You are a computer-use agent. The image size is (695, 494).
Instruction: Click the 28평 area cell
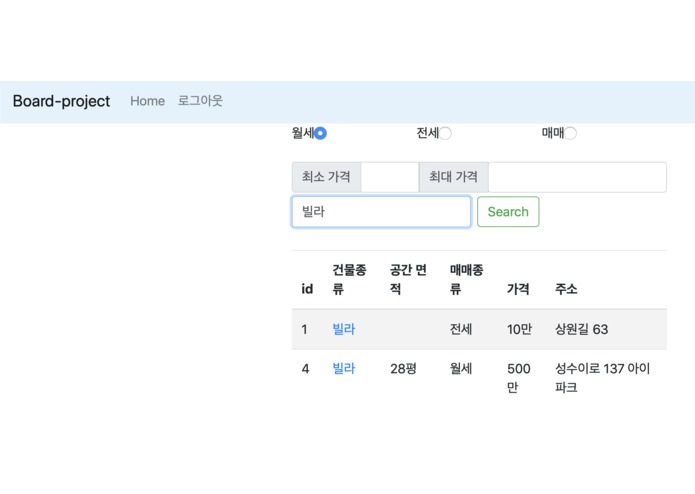tap(403, 369)
